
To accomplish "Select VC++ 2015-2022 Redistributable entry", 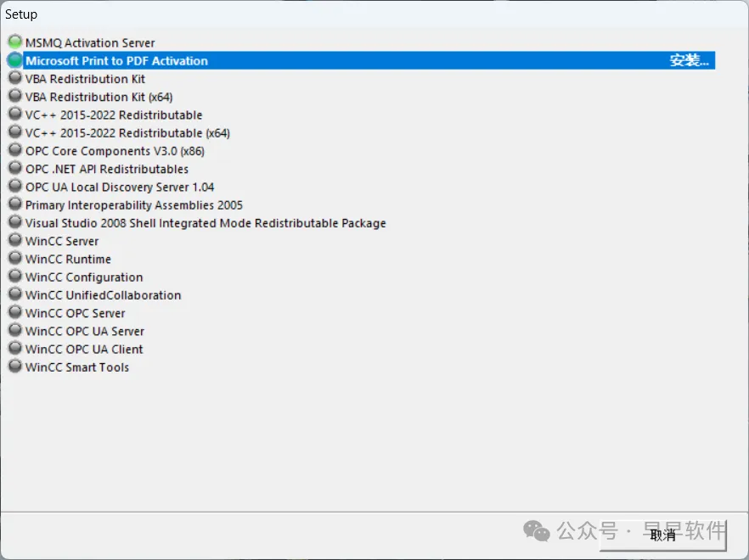I will (x=114, y=115).
